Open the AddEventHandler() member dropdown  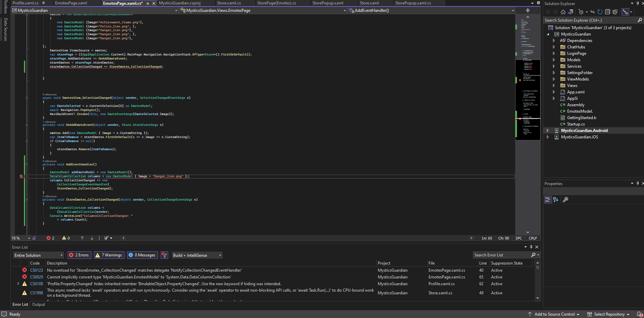click(x=431, y=10)
